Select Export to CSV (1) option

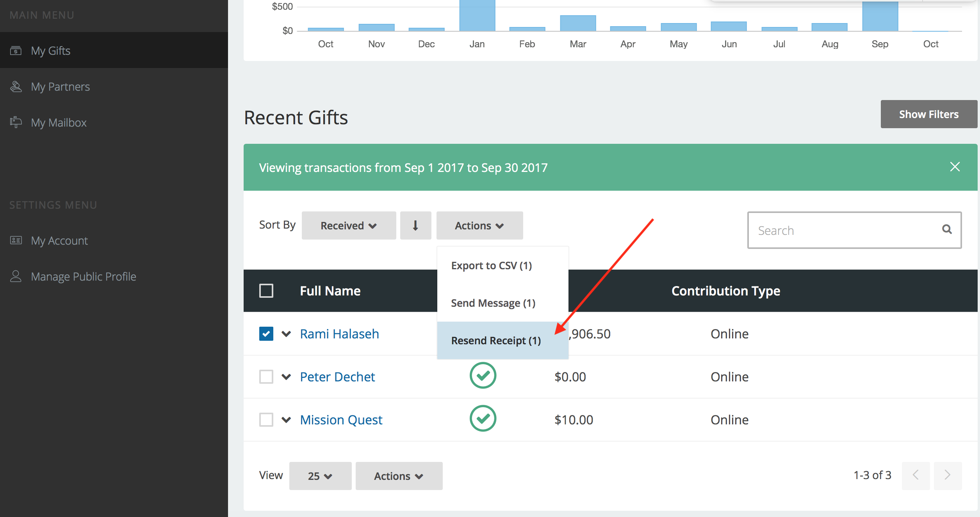[492, 266]
